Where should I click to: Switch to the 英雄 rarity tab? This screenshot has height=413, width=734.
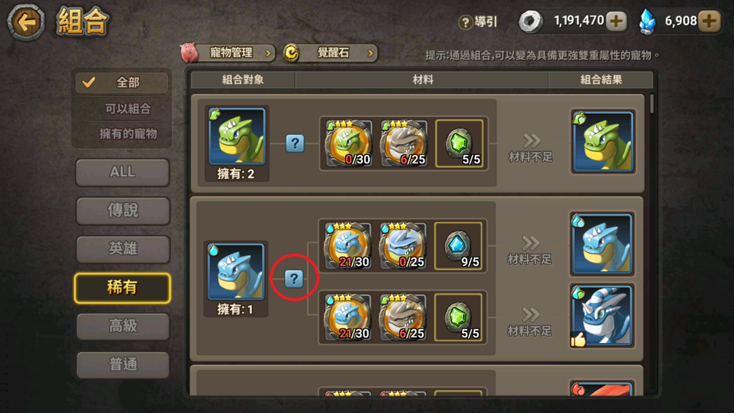pyautogui.click(x=122, y=249)
